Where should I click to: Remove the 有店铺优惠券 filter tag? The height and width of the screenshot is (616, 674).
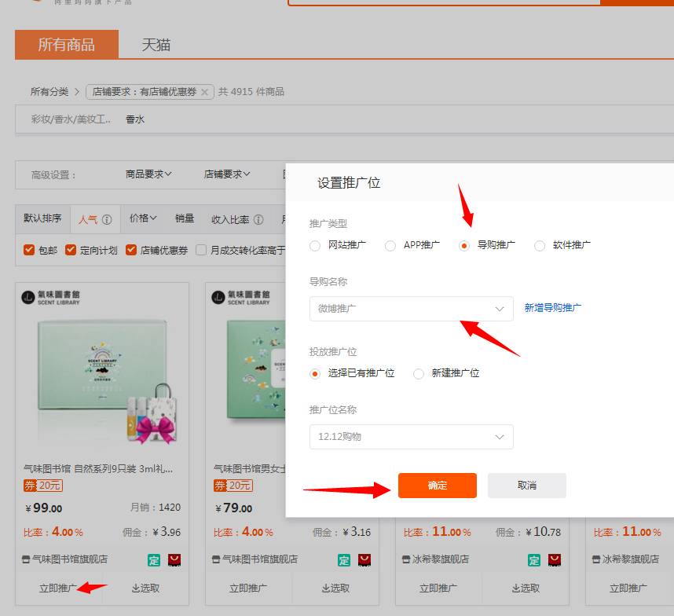(204, 92)
